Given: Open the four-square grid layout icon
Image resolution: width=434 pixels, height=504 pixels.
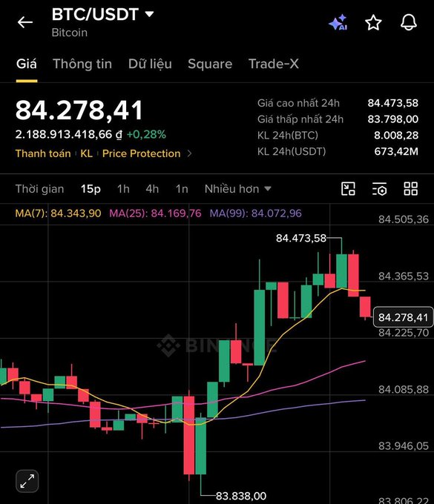Looking at the screenshot, I should [x=411, y=189].
